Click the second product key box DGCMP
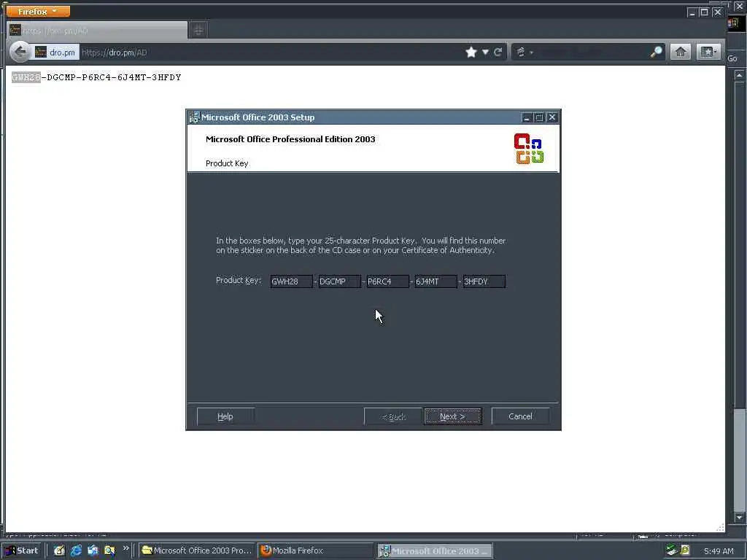The width and height of the screenshot is (747, 560). [339, 281]
